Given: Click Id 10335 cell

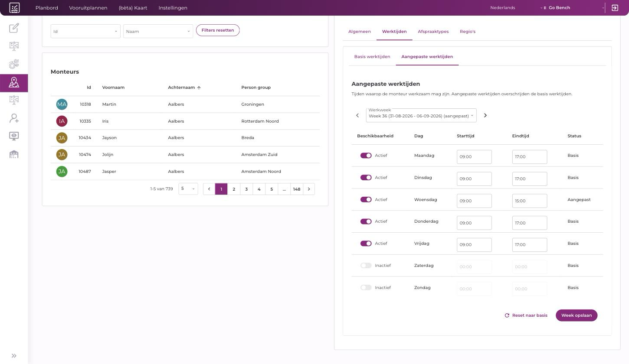Looking at the screenshot, I should click(x=85, y=121).
